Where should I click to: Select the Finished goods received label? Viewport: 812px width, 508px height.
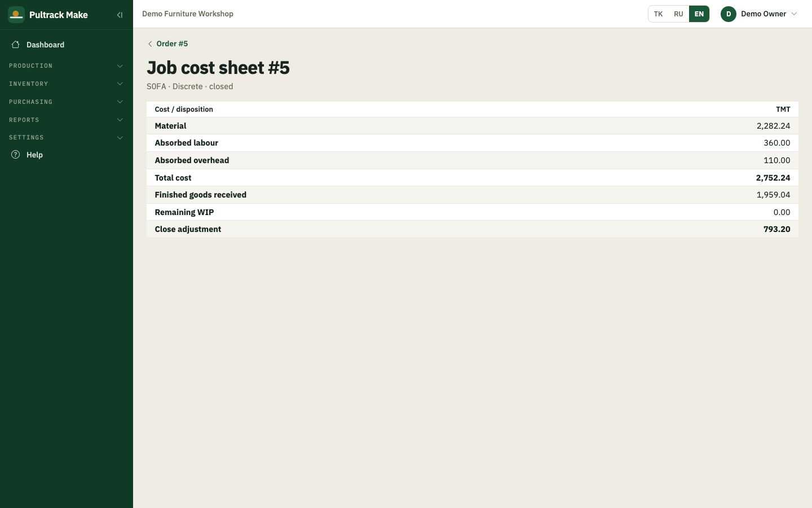201,195
